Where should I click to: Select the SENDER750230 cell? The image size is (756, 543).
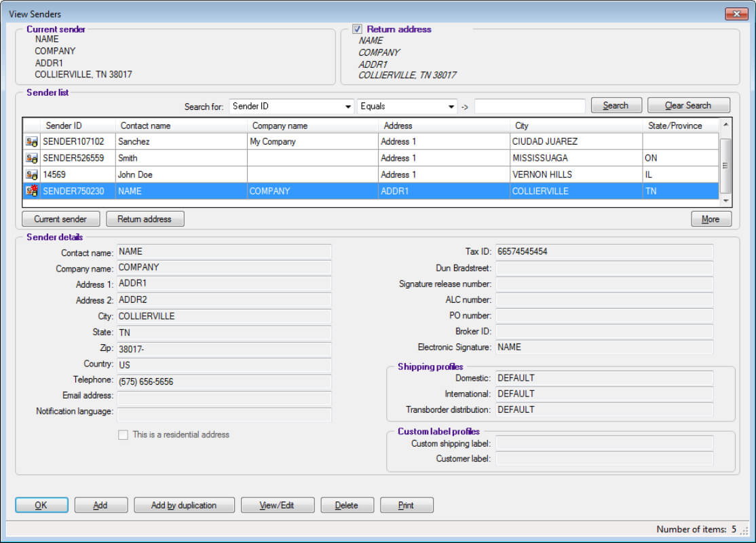point(77,191)
